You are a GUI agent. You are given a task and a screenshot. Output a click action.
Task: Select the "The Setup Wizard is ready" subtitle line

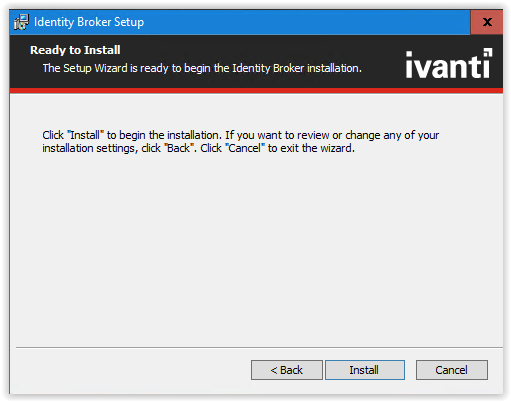click(x=202, y=68)
